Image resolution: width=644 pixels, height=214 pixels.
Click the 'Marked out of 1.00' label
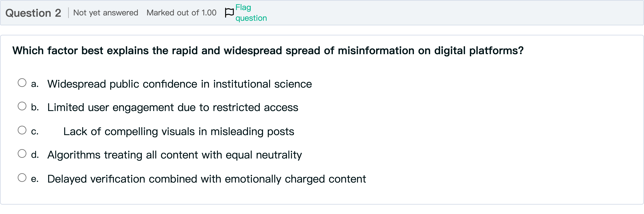point(181,13)
